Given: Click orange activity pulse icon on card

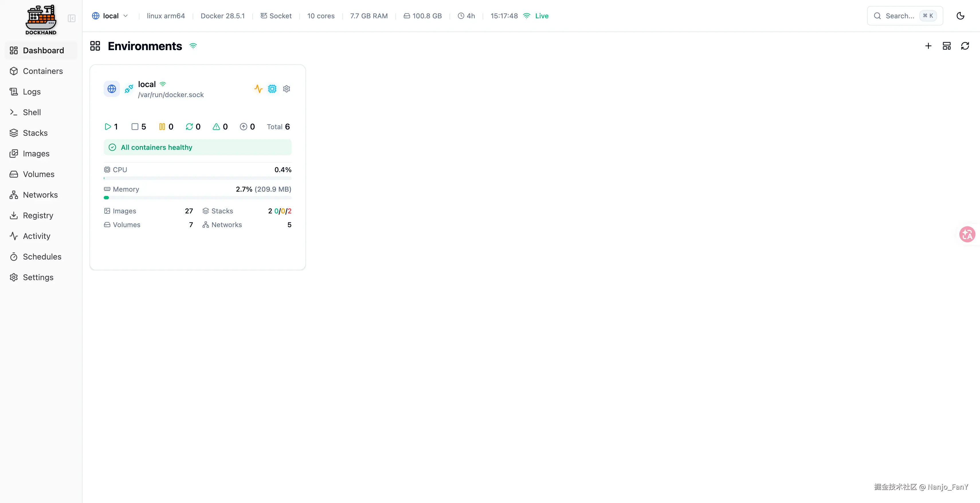Looking at the screenshot, I should coord(258,89).
